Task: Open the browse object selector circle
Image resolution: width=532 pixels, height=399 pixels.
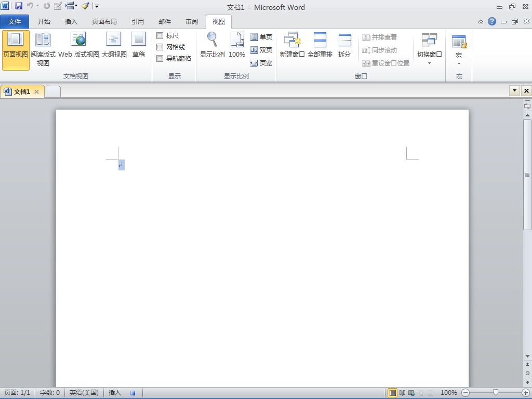Action: tap(528, 373)
